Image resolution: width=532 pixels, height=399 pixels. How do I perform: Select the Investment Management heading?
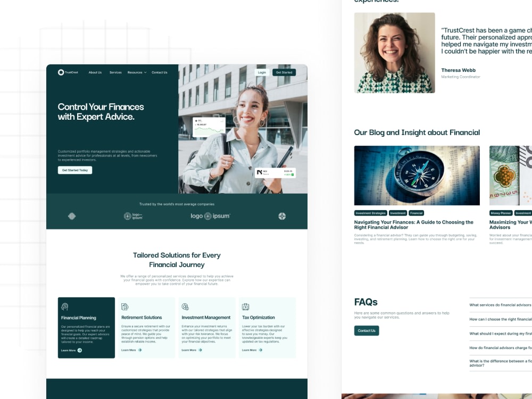point(206,317)
